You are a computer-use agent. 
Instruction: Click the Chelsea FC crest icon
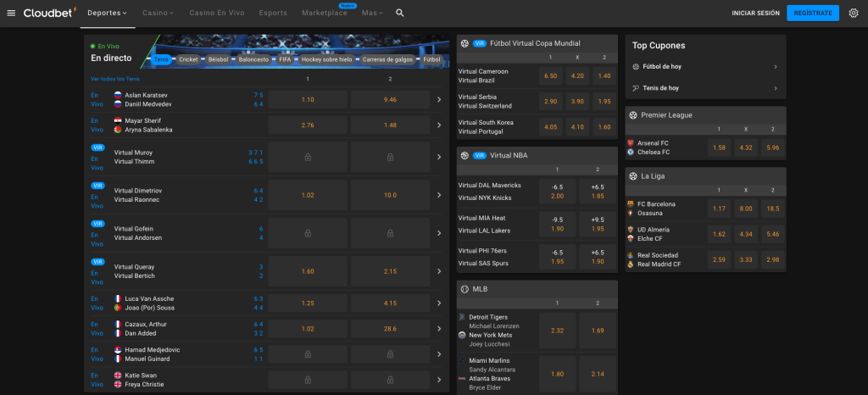631,152
